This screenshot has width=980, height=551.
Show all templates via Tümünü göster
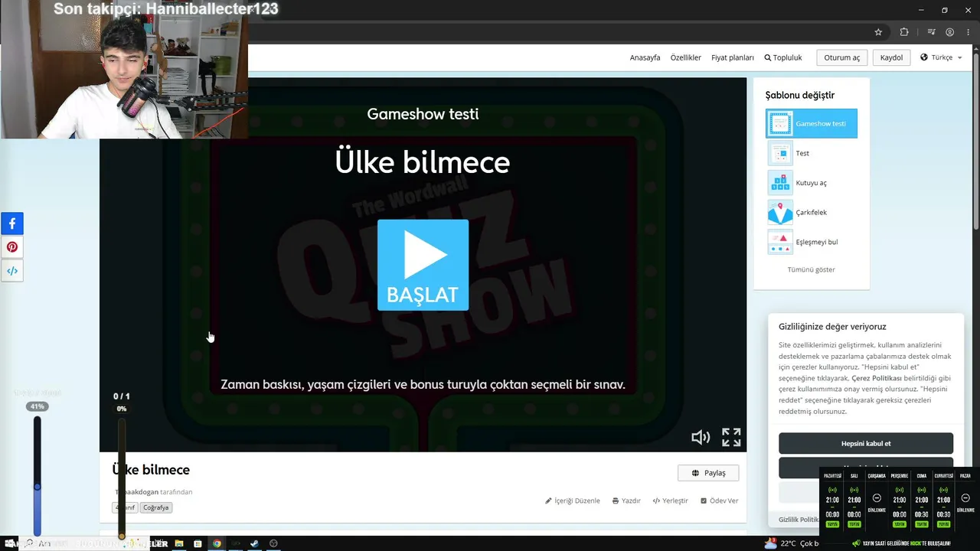tap(811, 269)
